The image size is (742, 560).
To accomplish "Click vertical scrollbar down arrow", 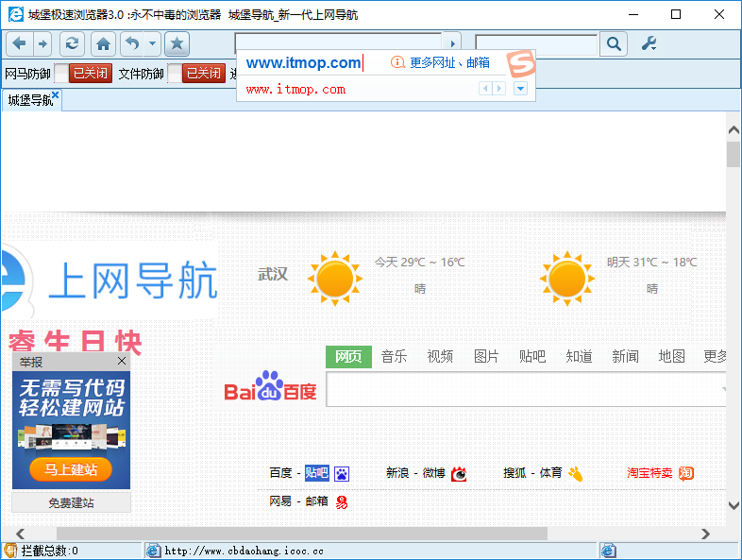I will tap(734, 505).
